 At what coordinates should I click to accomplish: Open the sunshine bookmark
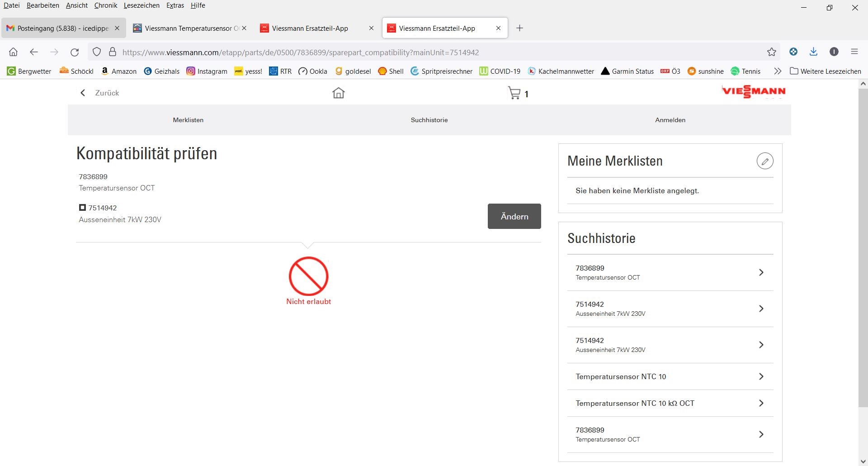pos(706,71)
